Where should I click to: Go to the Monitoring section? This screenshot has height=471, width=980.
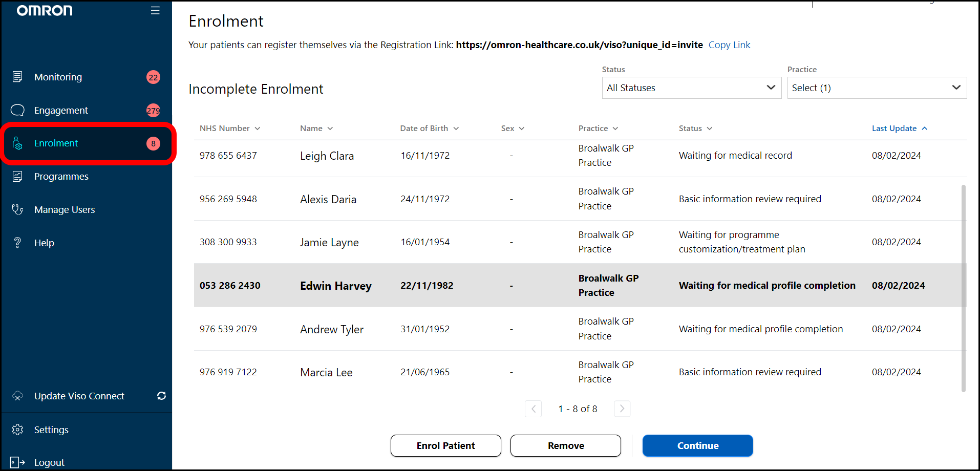point(58,77)
